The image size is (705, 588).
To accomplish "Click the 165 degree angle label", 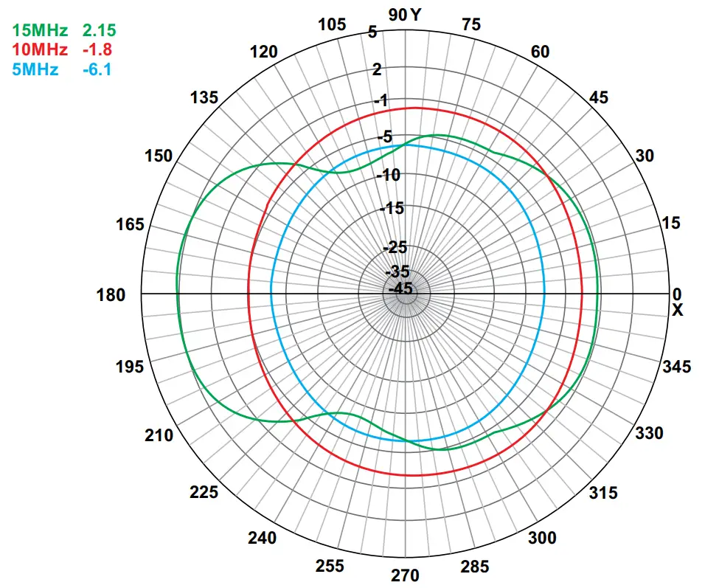I will pos(131,224).
